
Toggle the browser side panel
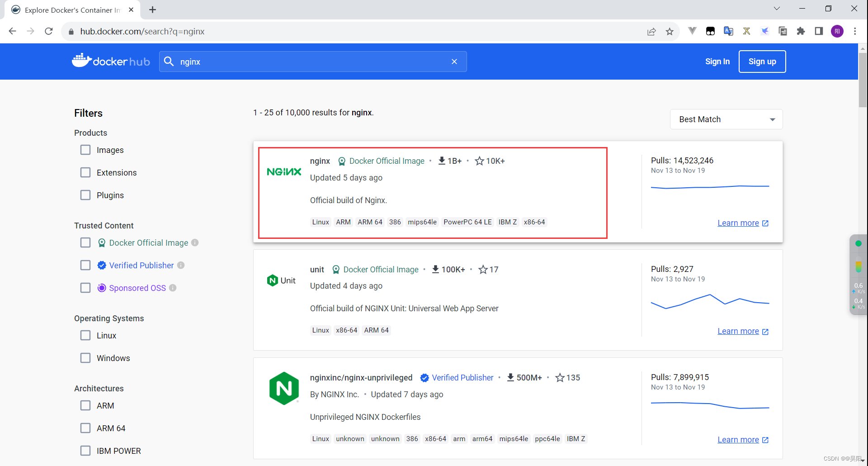click(x=819, y=31)
